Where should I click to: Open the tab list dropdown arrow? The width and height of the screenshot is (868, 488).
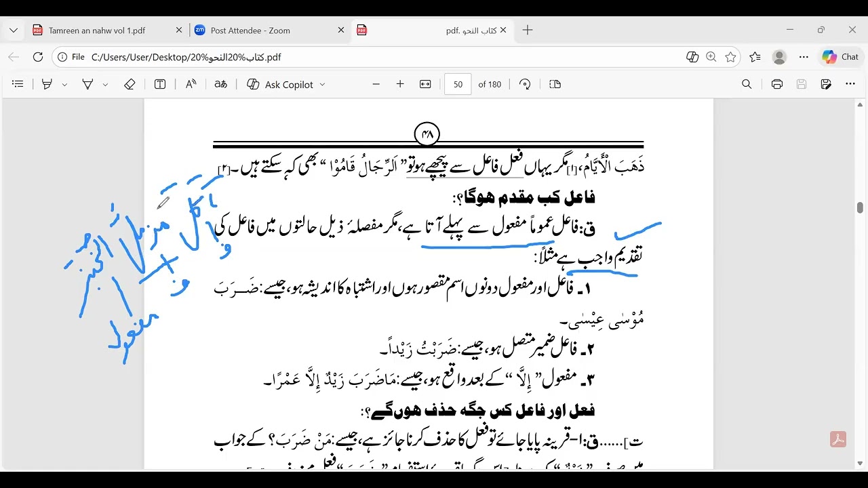pyautogui.click(x=14, y=30)
